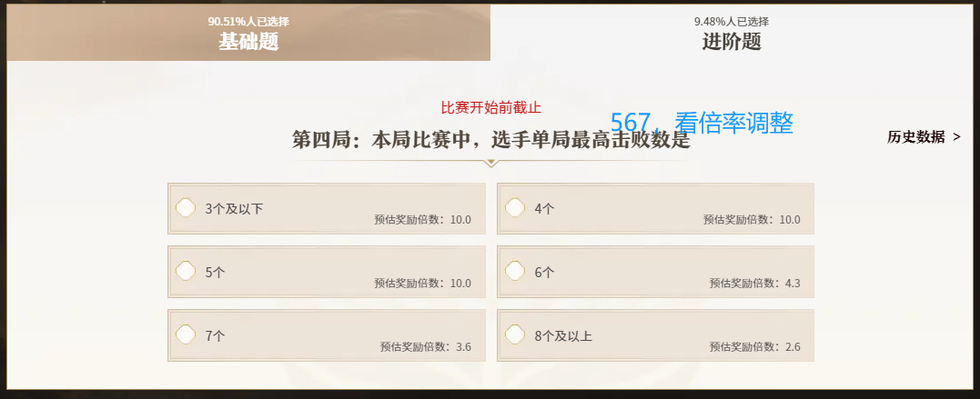This screenshot has height=399, width=980.
Task: Select the 6个 answer circle
Action: 515,271
